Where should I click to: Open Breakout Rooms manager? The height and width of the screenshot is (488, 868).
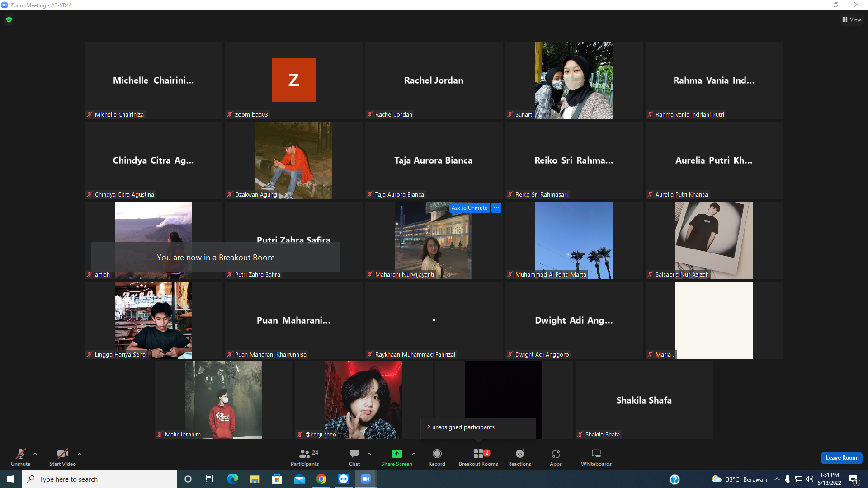pyautogui.click(x=478, y=457)
